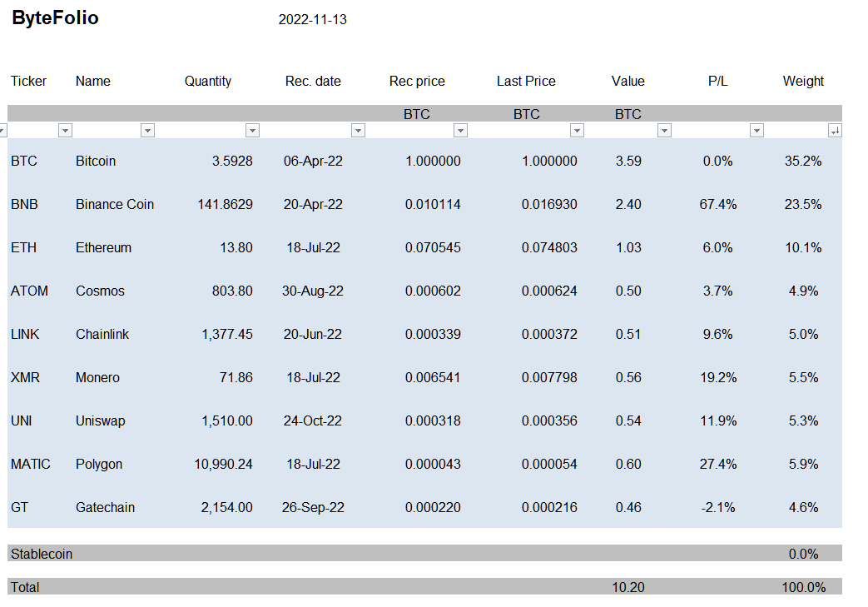Open the Last Price column filter dropdown
The height and width of the screenshot is (607, 868).
(577, 131)
